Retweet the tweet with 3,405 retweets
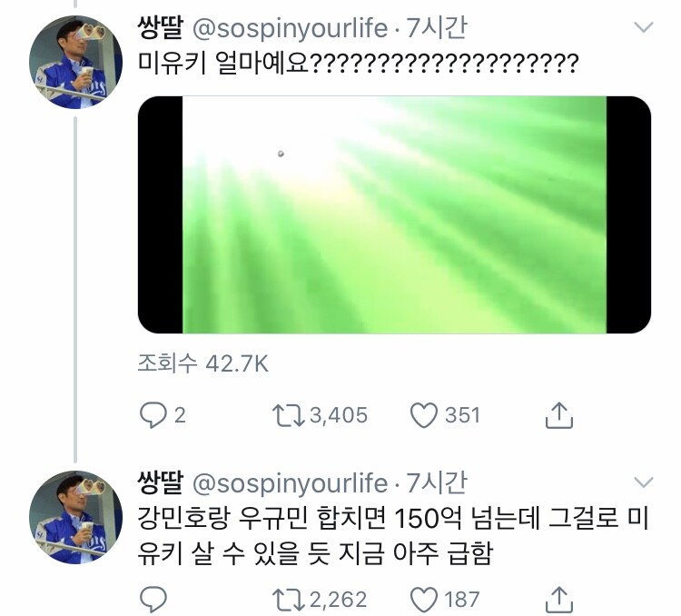 pyautogui.click(x=287, y=415)
